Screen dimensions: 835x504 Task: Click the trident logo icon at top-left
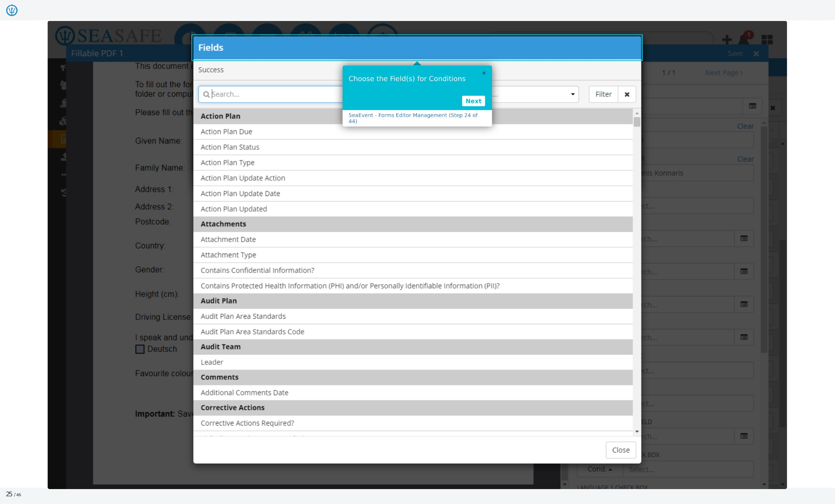click(x=12, y=10)
